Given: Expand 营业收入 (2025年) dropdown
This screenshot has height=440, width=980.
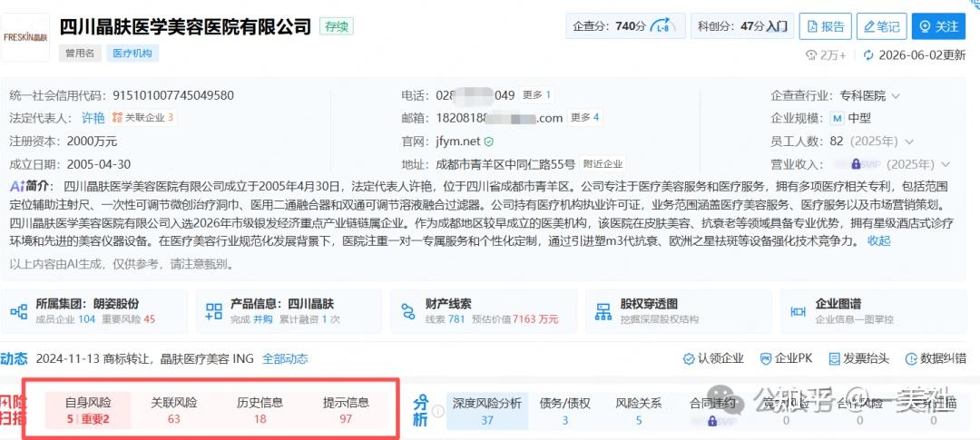Looking at the screenshot, I should 945,164.
